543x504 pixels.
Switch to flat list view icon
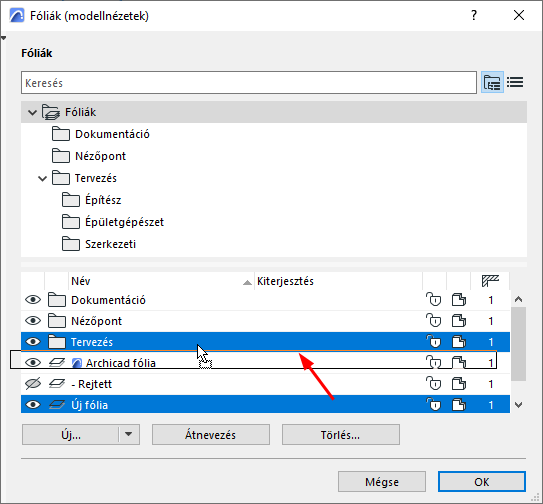pos(515,82)
